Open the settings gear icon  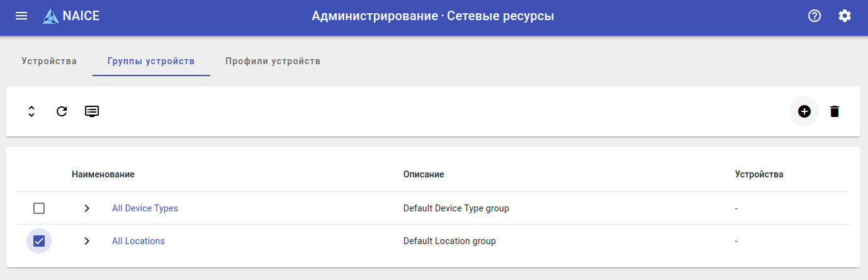point(845,16)
